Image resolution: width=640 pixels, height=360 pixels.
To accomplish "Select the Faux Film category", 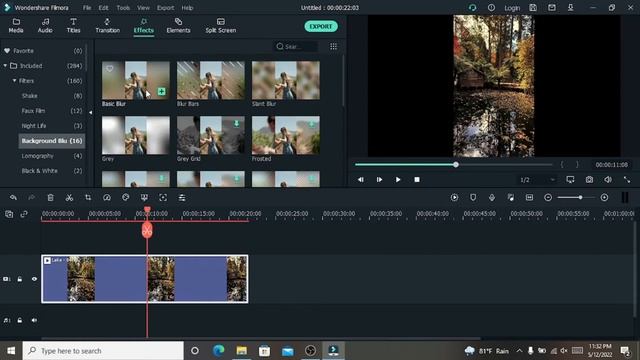I will point(33,111).
